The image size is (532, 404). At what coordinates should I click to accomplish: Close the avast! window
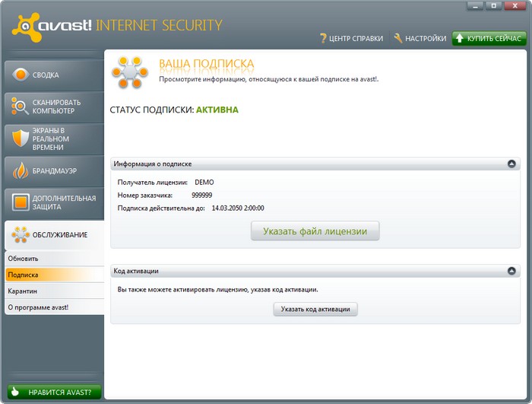(x=515, y=6)
